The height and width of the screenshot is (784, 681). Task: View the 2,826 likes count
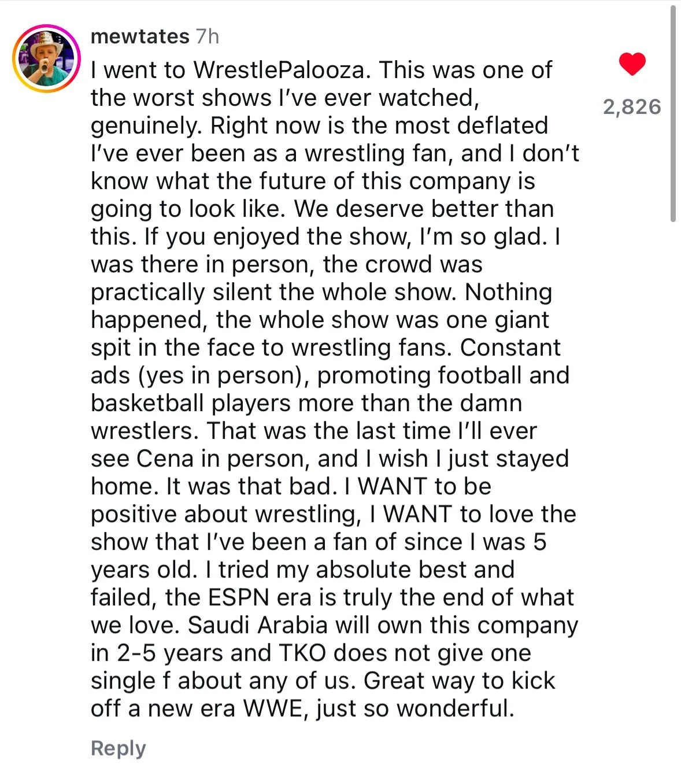(632, 107)
